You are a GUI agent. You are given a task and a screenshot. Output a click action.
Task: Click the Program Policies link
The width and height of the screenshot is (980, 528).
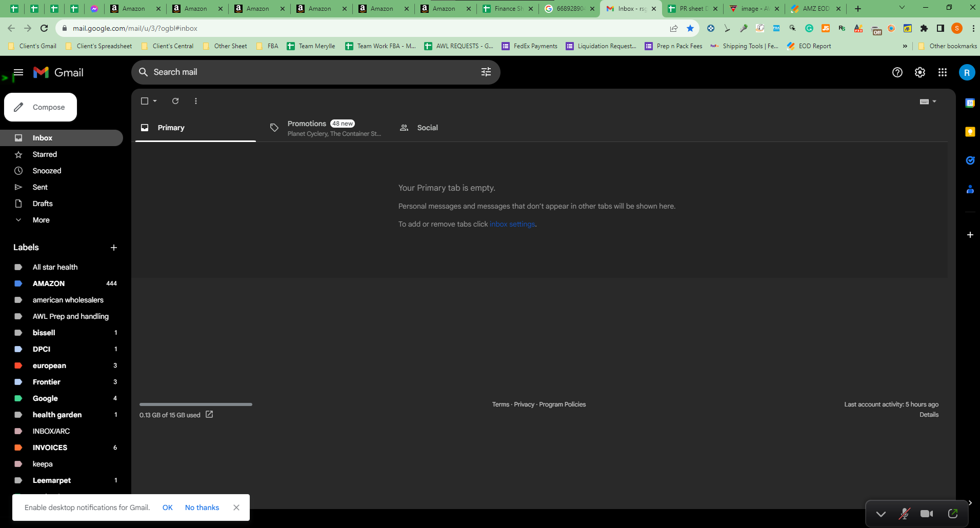(x=562, y=404)
